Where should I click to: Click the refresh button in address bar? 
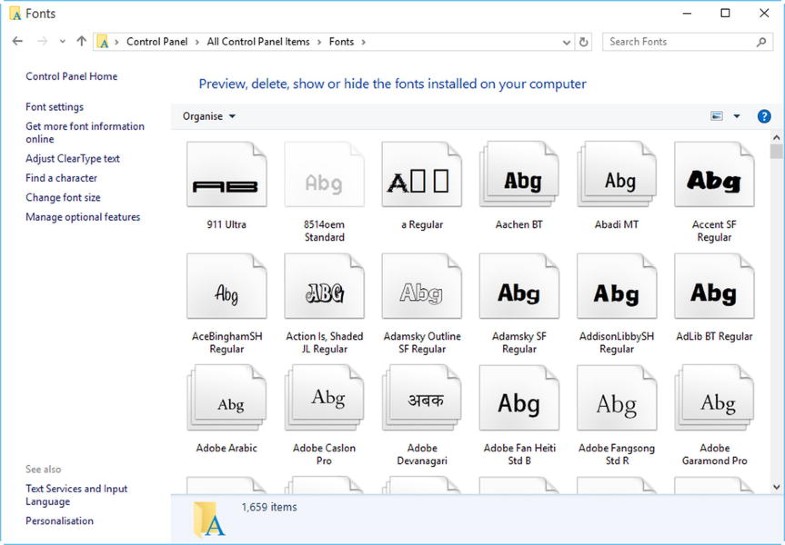[583, 42]
